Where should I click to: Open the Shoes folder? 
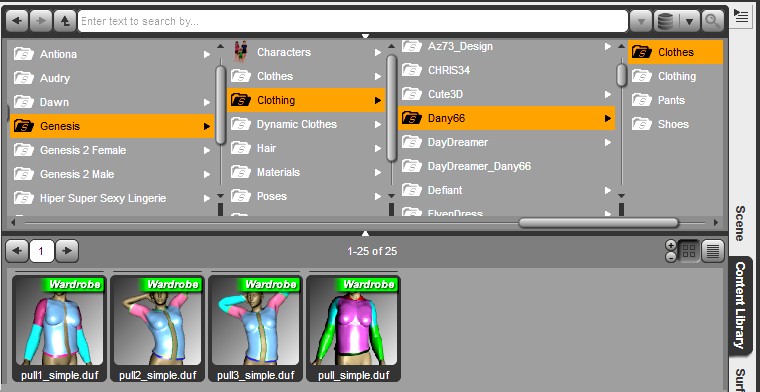coord(676,124)
